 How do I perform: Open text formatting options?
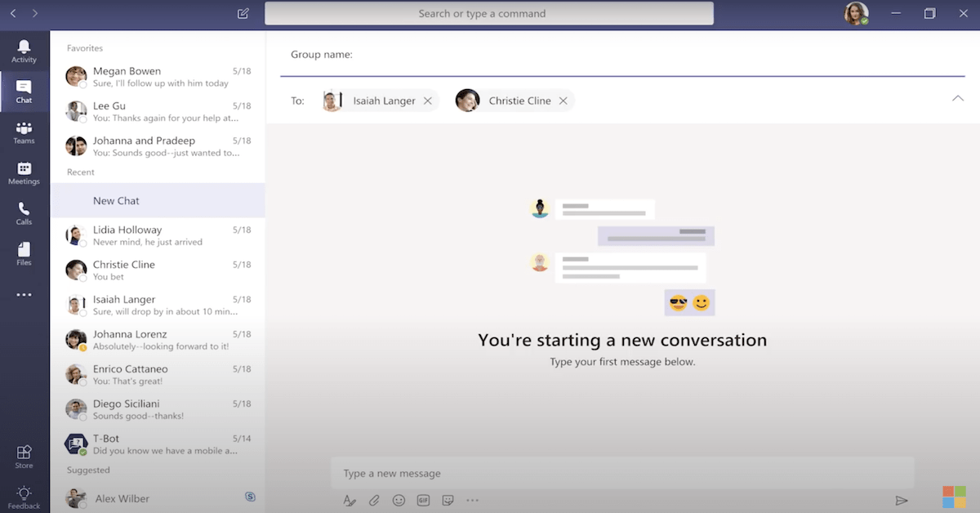pos(350,500)
